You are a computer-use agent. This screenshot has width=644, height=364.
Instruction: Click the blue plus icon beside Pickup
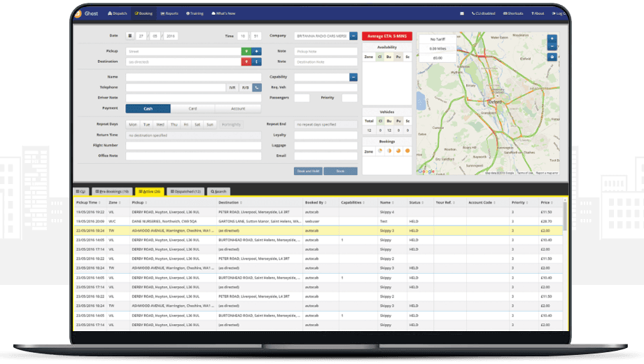tap(257, 51)
